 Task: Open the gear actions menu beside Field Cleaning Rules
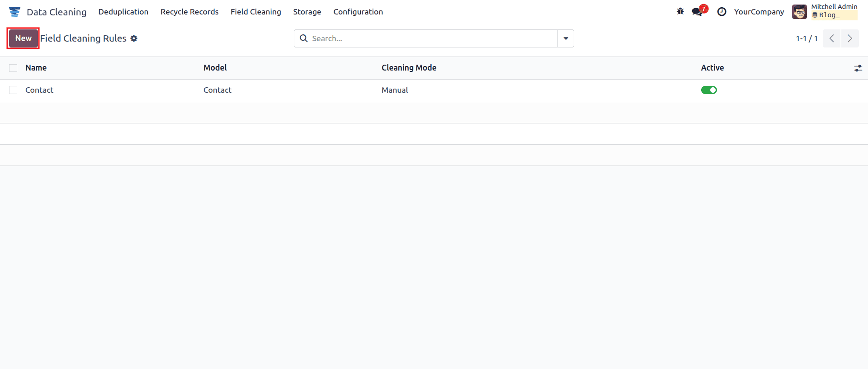[x=134, y=38]
